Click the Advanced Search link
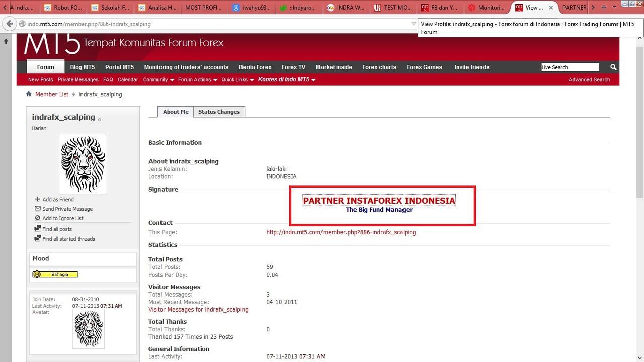Screen dimensions: 644x362 pyautogui.click(x=589, y=79)
